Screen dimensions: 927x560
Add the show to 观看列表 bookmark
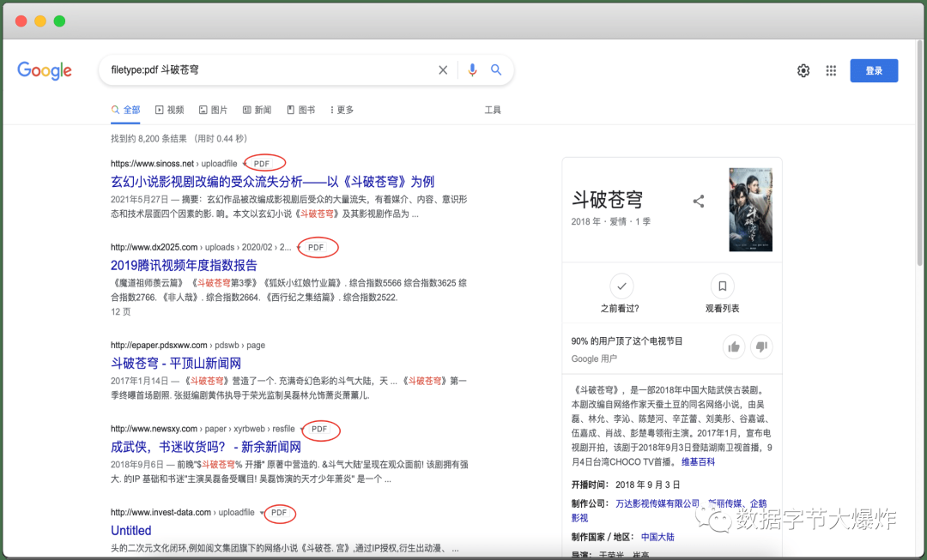[722, 286]
